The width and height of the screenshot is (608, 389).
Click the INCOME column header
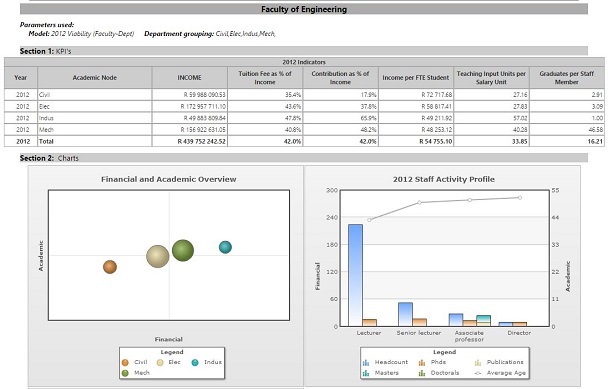coord(190,78)
